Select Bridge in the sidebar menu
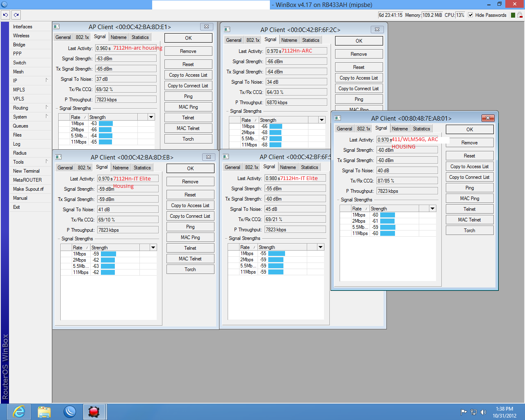 19,45
